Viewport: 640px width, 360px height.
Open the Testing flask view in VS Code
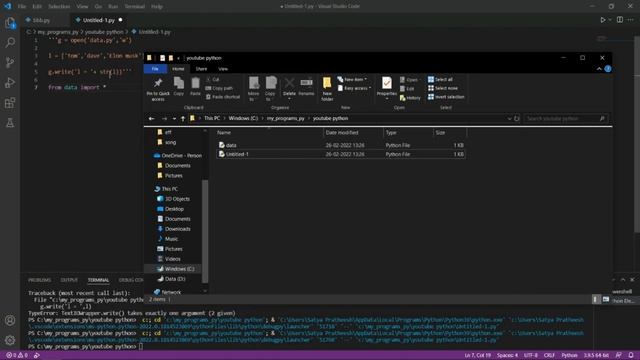click(10, 122)
